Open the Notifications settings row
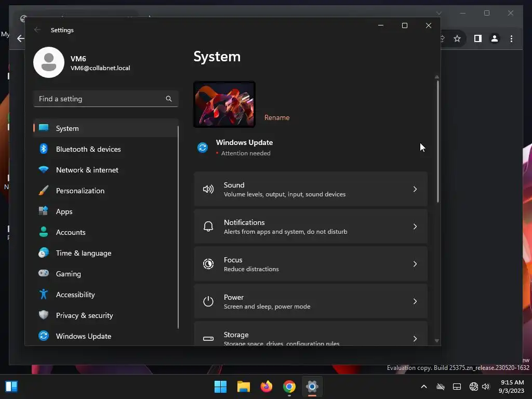Screen dimensions: 532x399 311,227
